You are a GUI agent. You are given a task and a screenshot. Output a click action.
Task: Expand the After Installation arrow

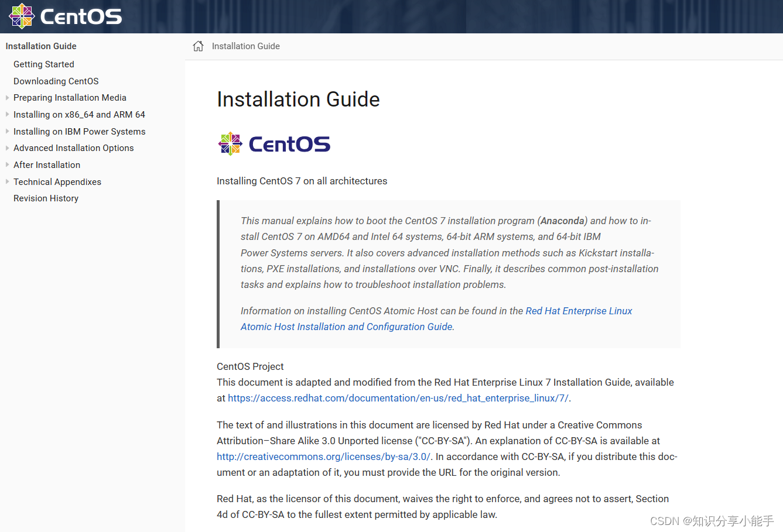(7, 165)
